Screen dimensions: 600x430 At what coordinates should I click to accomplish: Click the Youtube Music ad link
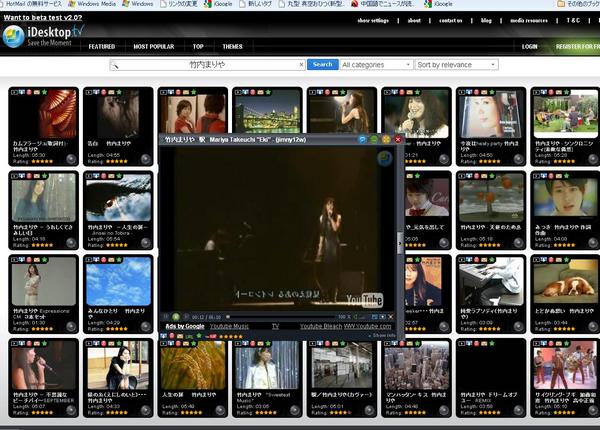click(229, 326)
